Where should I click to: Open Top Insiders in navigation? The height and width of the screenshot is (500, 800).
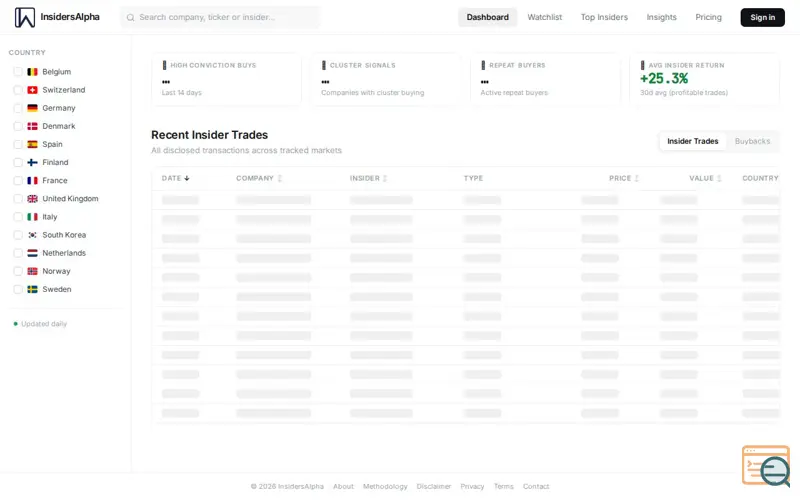click(604, 17)
